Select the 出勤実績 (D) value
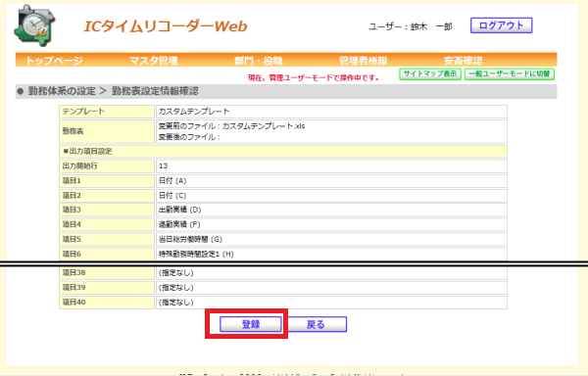The width and height of the screenshot is (588, 376). (331, 210)
